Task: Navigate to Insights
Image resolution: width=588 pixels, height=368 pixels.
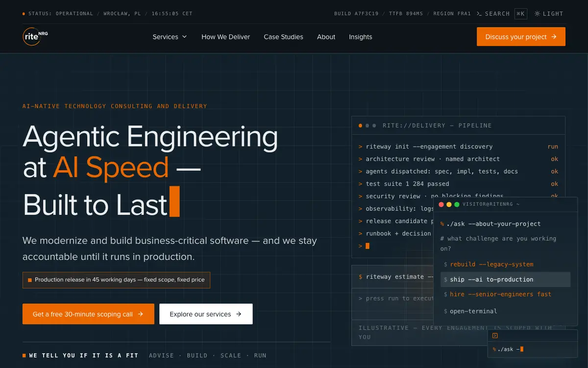Action: click(x=361, y=37)
